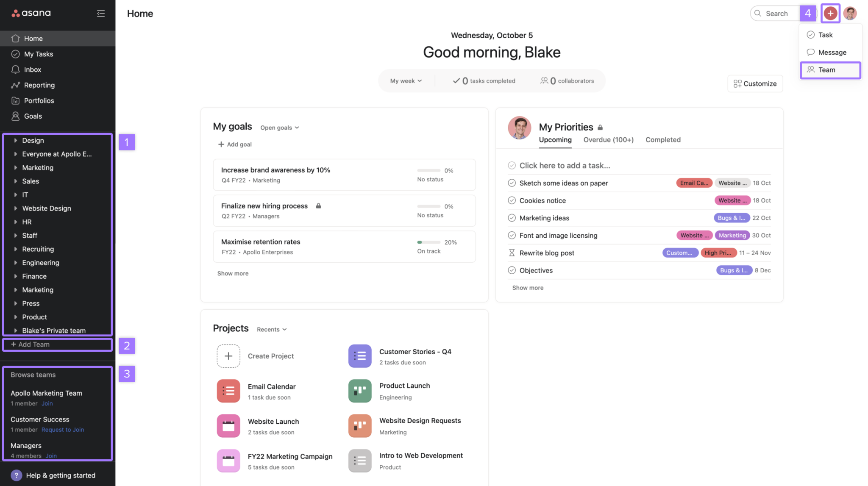
Task: Open the create (+) menu
Action: tap(830, 13)
